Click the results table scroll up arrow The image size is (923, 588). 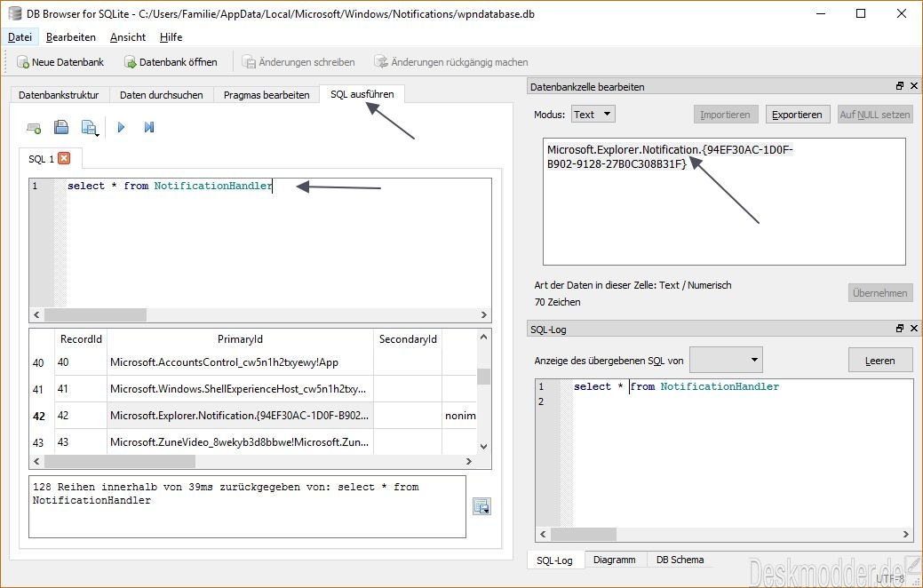tap(484, 337)
